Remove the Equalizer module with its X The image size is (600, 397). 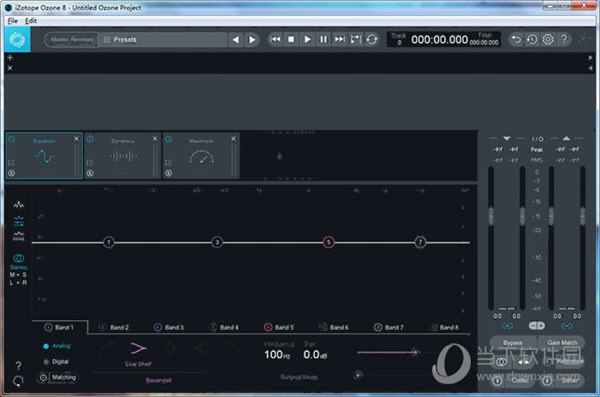point(76,139)
